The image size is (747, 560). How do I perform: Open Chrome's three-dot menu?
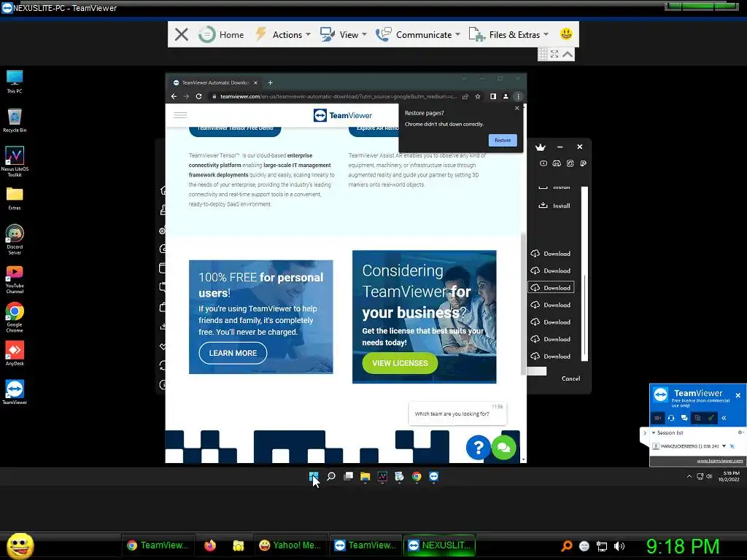pos(519,96)
